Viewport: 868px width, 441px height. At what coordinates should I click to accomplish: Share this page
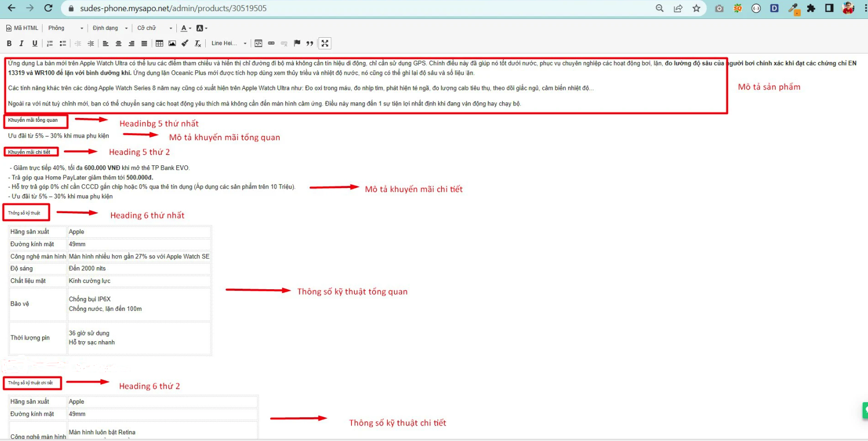pos(678,8)
